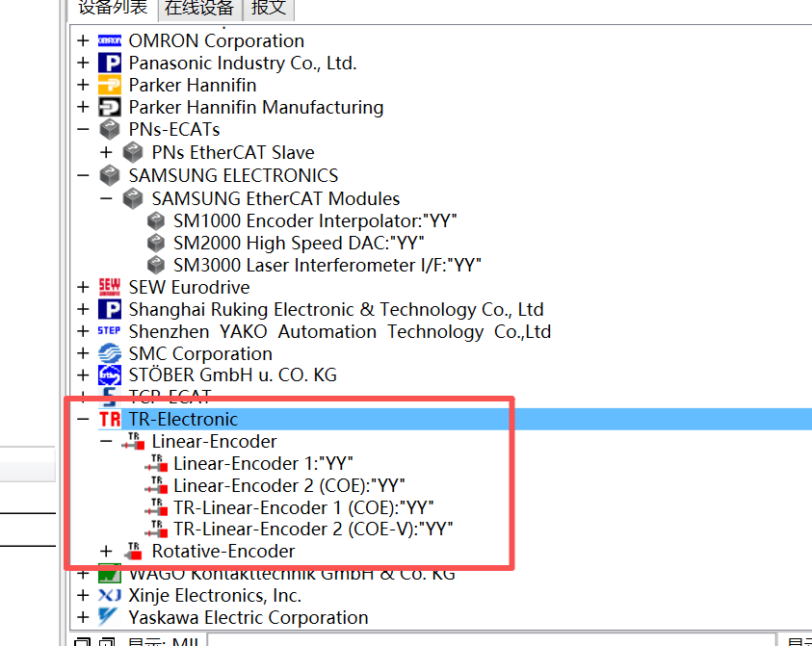Click the SAMSUNG EtherCAT Modules cube icon
This screenshot has width=812, height=646.
[x=133, y=198]
